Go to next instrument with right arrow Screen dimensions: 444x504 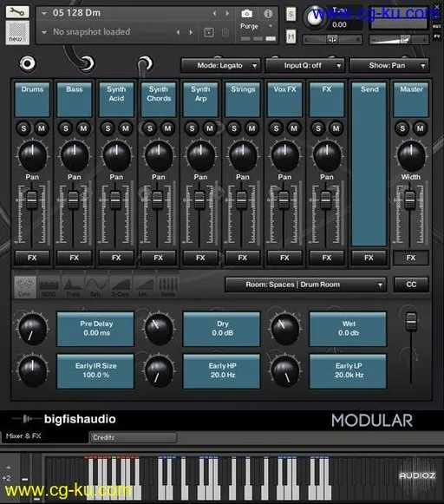tap(227, 13)
